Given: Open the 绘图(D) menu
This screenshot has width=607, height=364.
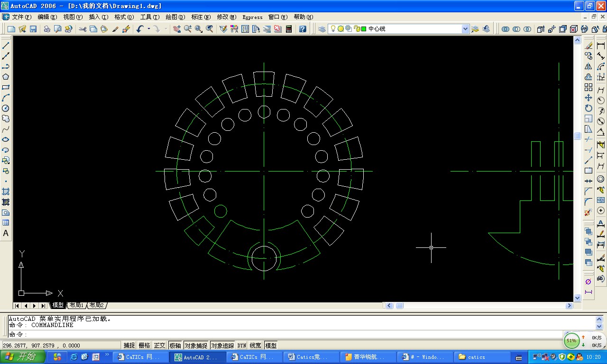Looking at the screenshot, I should (175, 17).
